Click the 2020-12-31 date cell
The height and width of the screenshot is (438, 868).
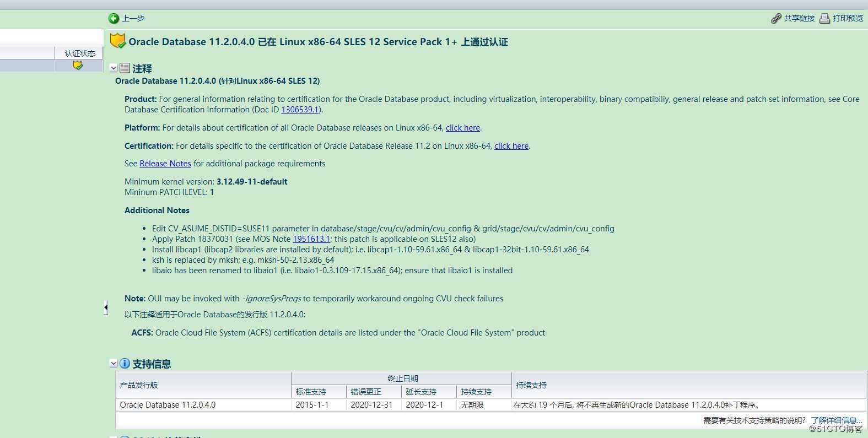point(374,405)
